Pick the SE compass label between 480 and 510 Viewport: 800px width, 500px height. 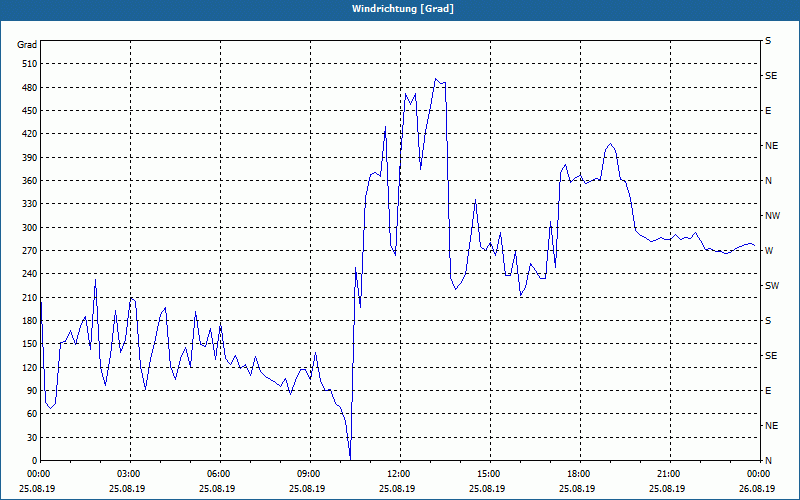[771, 76]
